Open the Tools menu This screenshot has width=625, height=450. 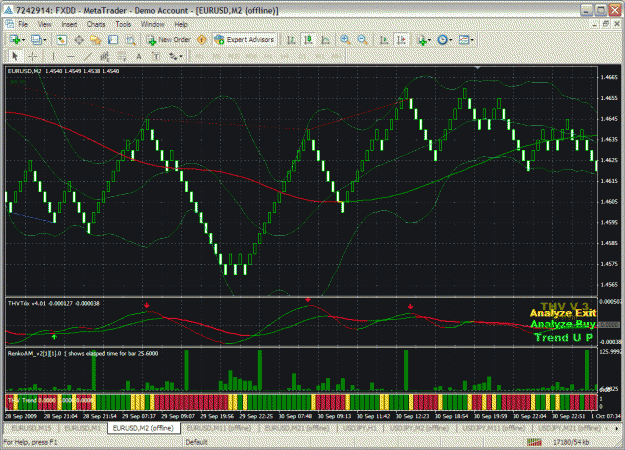[123, 24]
